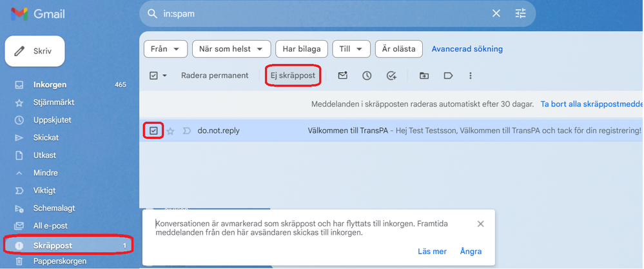Click the move to folder icon

click(x=424, y=75)
